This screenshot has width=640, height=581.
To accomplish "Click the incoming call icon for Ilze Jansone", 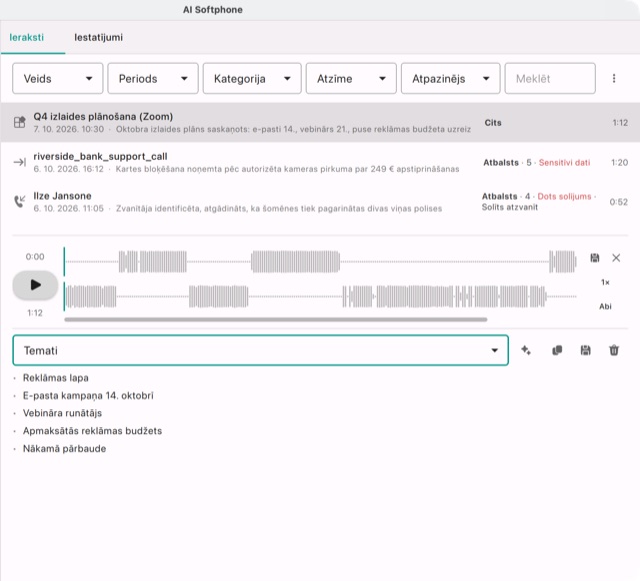I will [20, 201].
